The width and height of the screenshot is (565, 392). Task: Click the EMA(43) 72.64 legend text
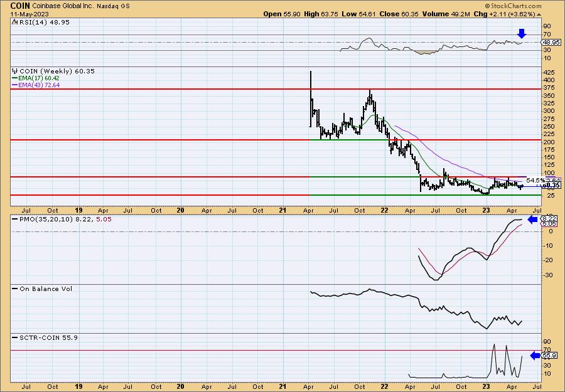click(38, 85)
